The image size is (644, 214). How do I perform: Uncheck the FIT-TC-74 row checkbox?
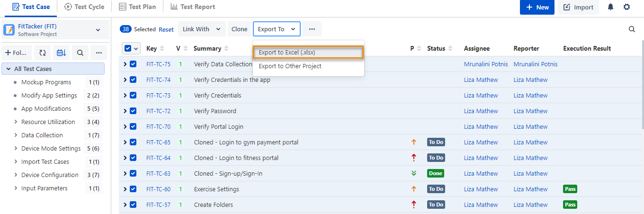[133, 80]
